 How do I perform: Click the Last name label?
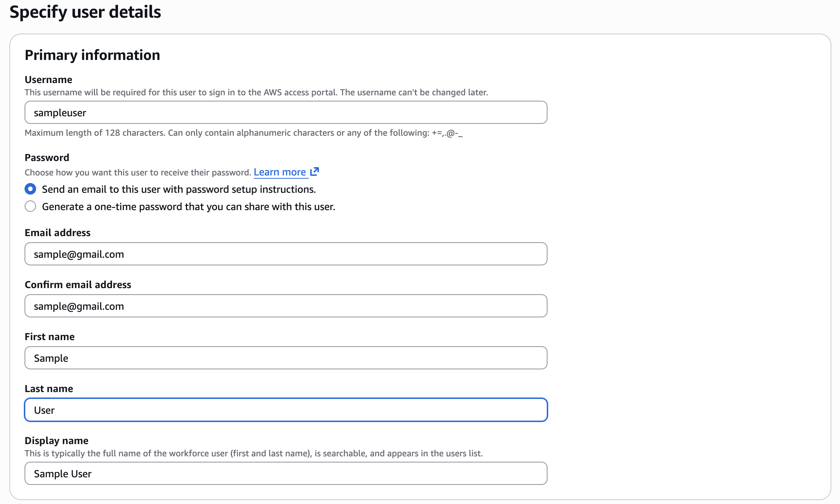(x=49, y=388)
